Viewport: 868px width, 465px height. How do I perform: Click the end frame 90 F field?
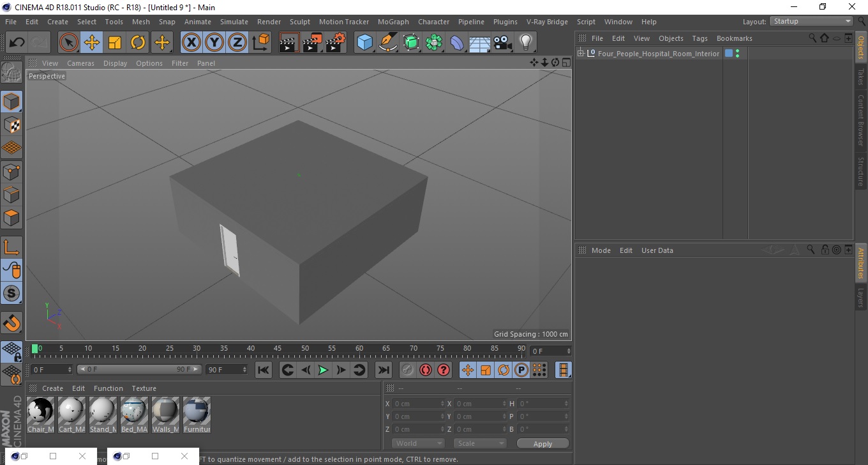pos(226,369)
